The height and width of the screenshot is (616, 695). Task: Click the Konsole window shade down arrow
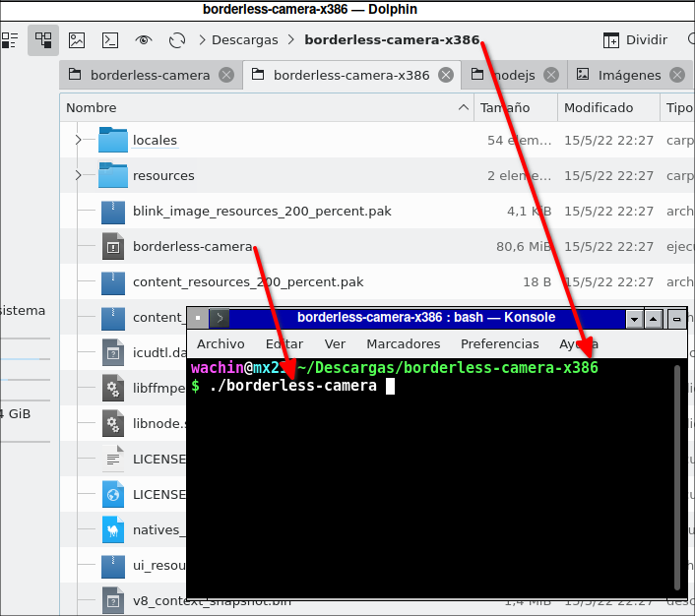[634, 319]
